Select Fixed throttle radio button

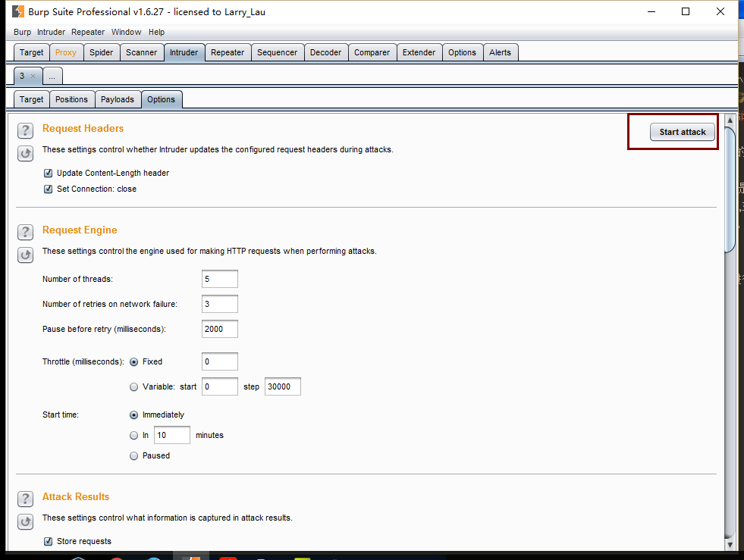pos(133,361)
